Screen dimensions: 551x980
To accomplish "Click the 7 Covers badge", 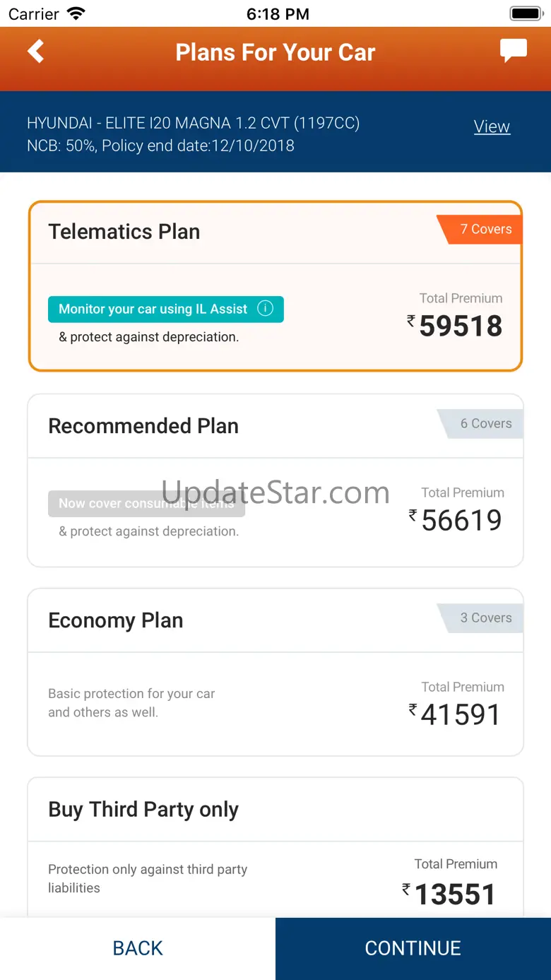I will 485,230.
